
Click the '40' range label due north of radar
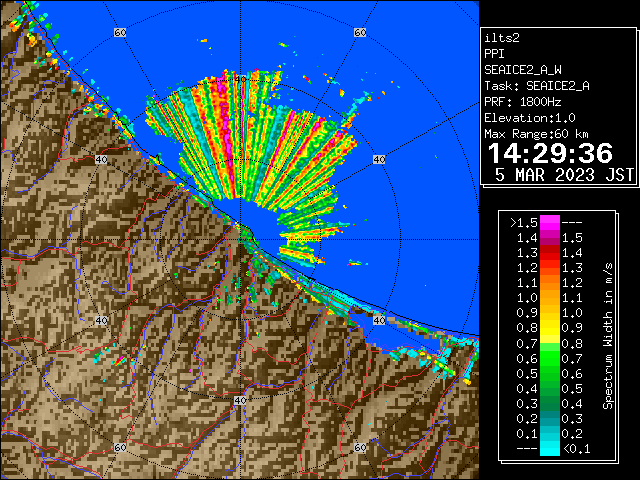[240, 79]
